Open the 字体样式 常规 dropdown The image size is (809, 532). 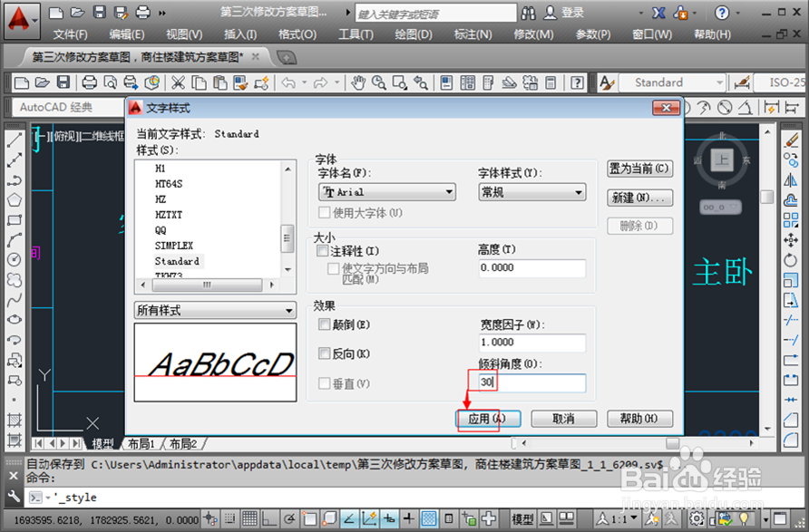click(532, 192)
